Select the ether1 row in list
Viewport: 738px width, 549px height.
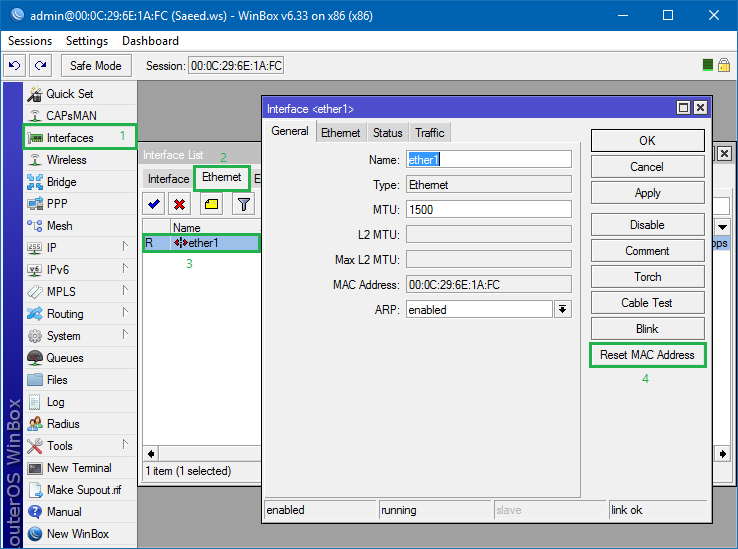201,243
